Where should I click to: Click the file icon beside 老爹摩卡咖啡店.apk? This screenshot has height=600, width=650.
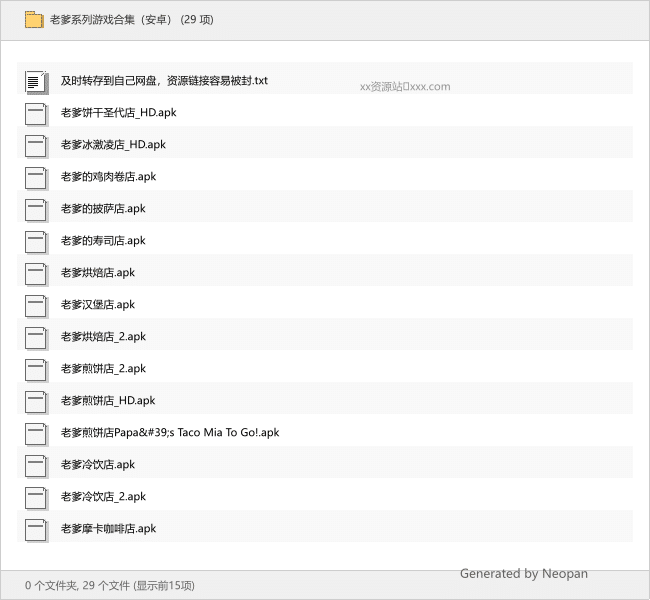(x=36, y=529)
